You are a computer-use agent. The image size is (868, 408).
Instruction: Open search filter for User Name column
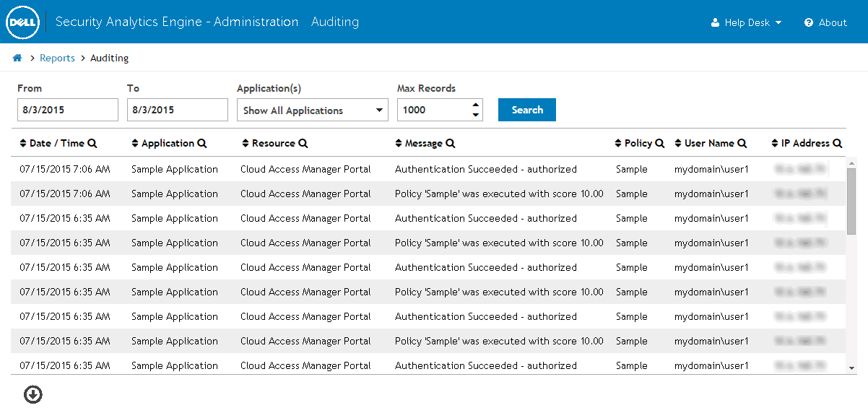point(742,144)
